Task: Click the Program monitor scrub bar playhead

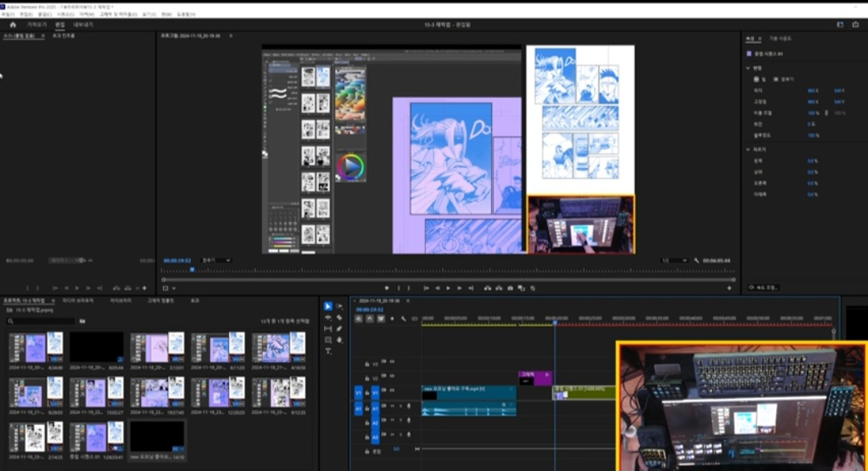Action: click(192, 270)
